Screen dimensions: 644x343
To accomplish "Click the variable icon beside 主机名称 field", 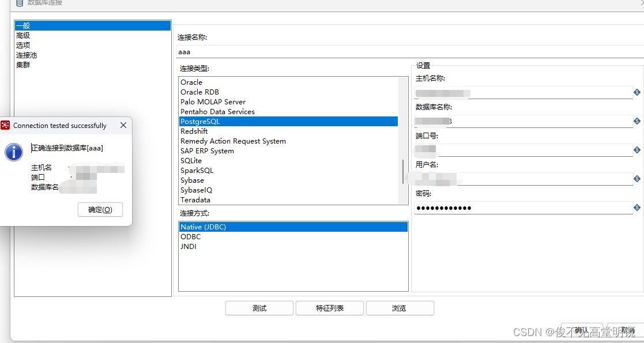I will (x=637, y=92).
